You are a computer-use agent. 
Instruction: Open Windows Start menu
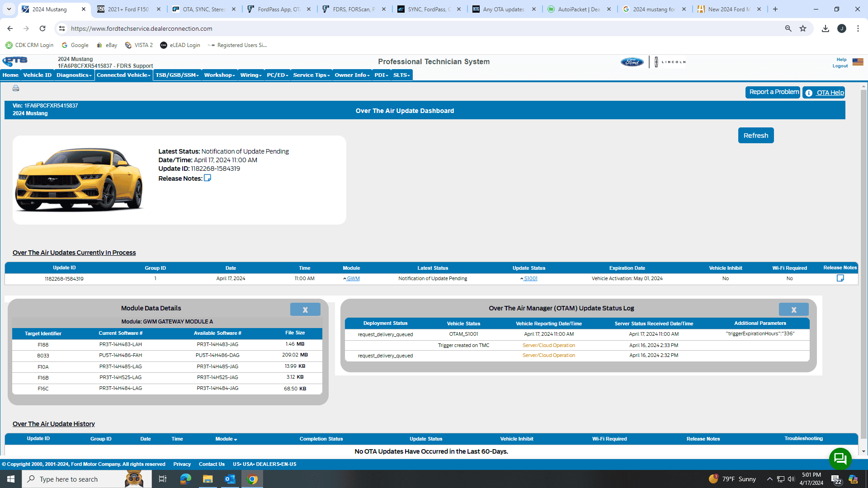coord(11,479)
